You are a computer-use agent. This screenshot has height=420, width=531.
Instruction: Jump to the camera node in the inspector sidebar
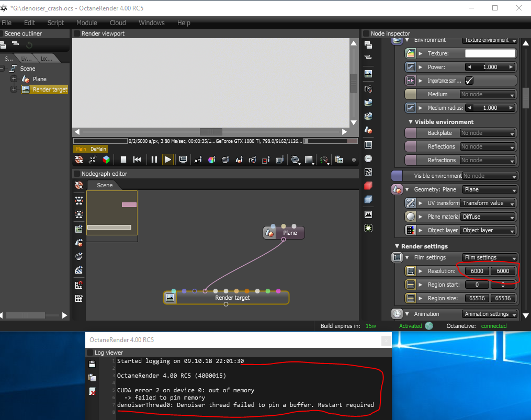[x=368, y=89]
